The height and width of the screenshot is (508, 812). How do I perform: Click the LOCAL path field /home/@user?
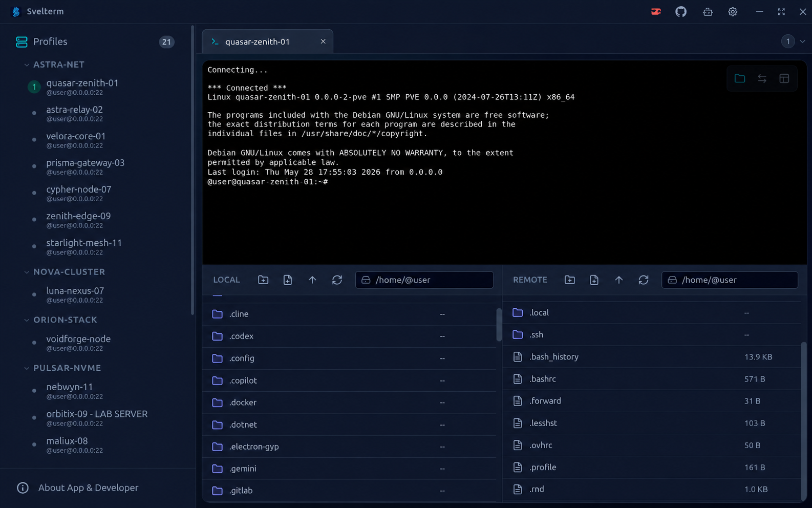coord(424,280)
